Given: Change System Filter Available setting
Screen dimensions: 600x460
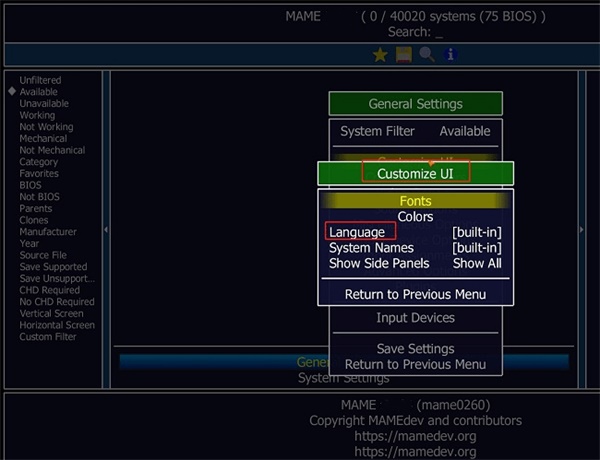Looking at the screenshot, I should (415, 131).
